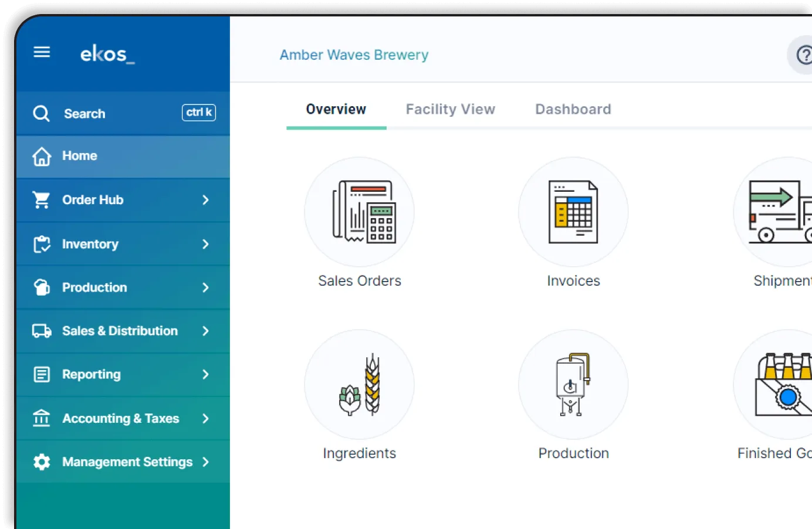Select Reporting in the sidebar

click(123, 374)
